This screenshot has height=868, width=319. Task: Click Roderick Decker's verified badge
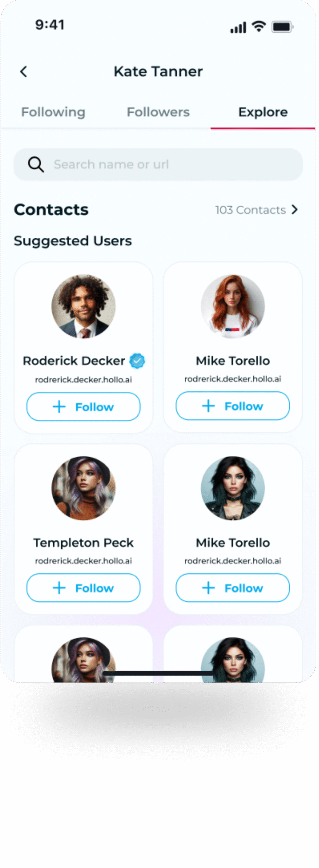point(137,361)
